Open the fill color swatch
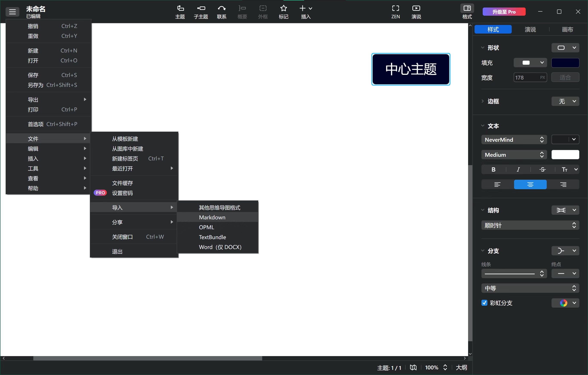The image size is (588, 375). click(565, 63)
